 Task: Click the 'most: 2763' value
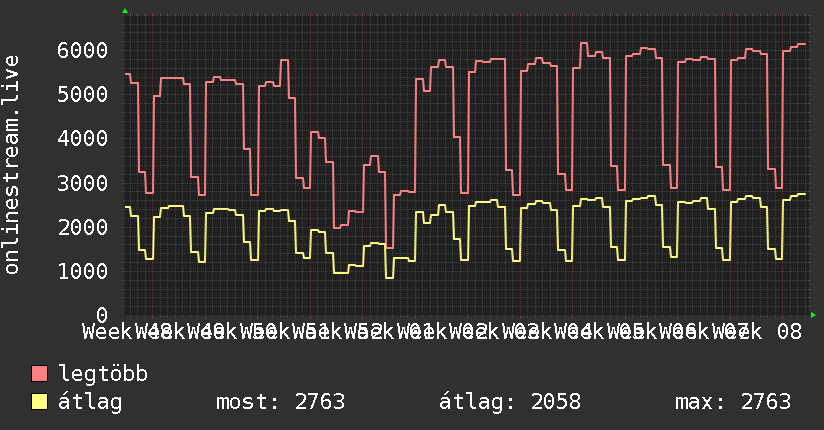pos(281,402)
